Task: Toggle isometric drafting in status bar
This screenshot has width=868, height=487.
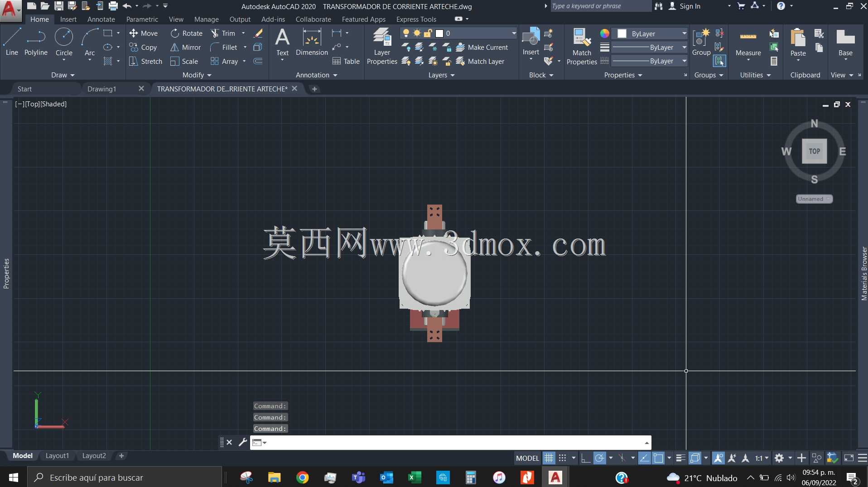Action: 622,458
